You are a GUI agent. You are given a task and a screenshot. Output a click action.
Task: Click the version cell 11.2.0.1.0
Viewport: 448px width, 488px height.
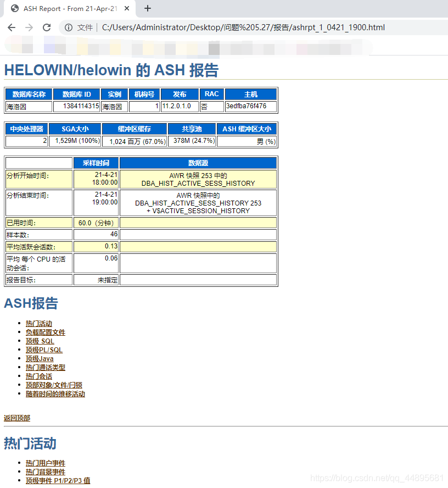click(x=180, y=107)
